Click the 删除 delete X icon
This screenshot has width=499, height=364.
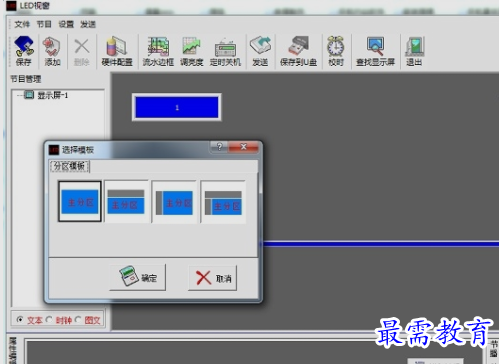pyautogui.click(x=82, y=51)
